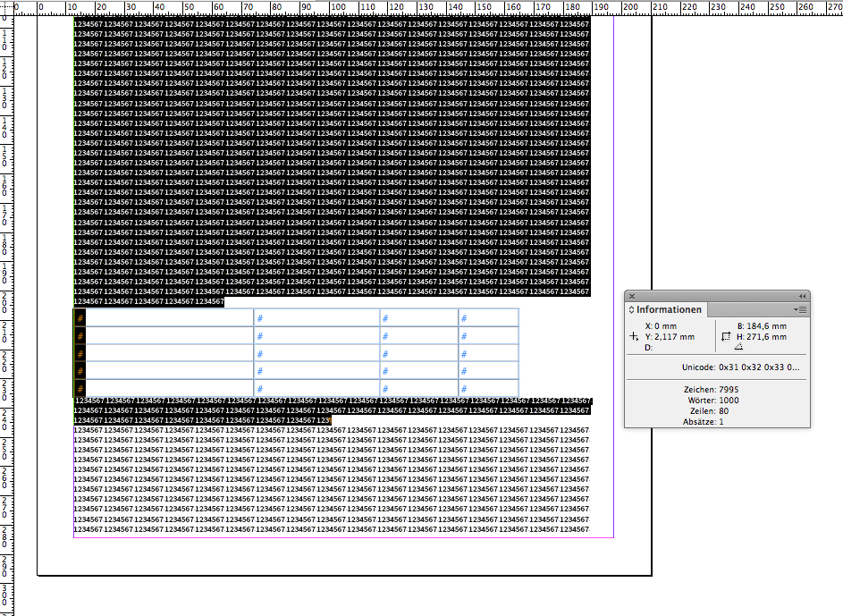The image size is (843, 616).
Task: Click the 150 mark on vertical ruler
Action: [x=4, y=157]
